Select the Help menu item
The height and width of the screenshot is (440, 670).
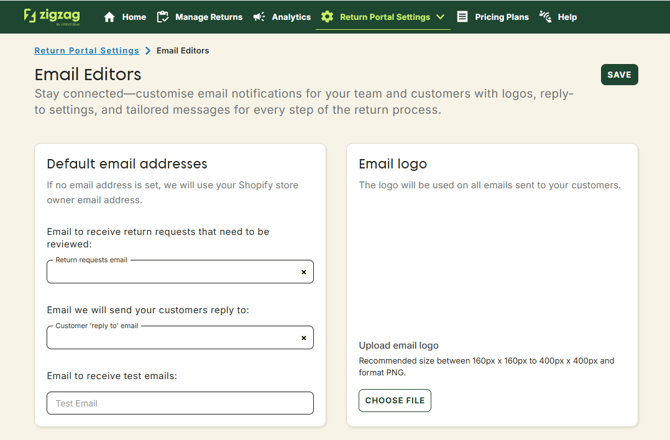coord(567,17)
